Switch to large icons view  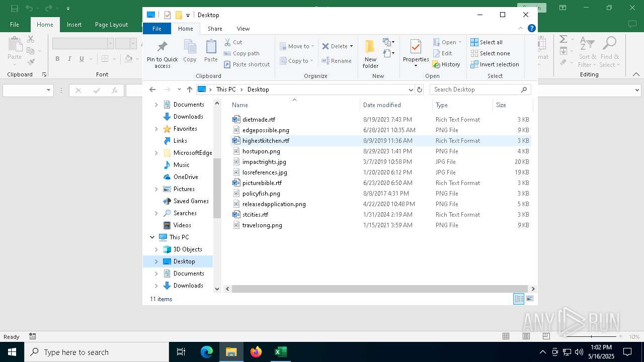tap(529, 299)
